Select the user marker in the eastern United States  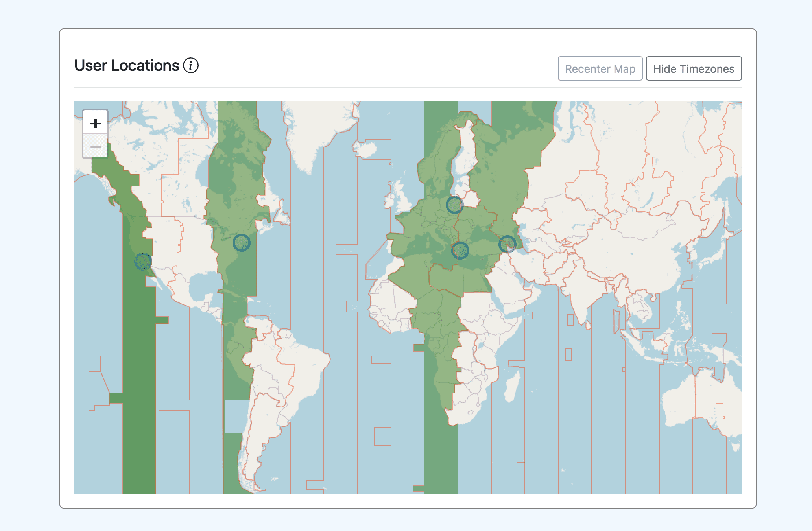[241, 243]
